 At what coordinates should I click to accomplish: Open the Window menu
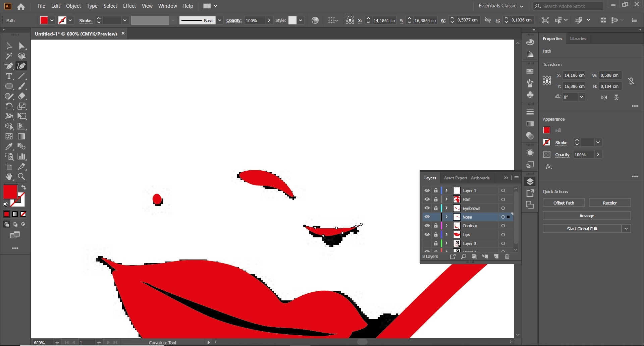[x=167, y=6]
